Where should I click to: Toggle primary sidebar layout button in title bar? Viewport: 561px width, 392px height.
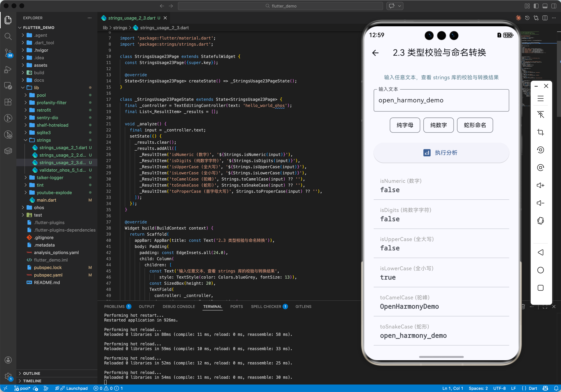[x=536, y=6]
